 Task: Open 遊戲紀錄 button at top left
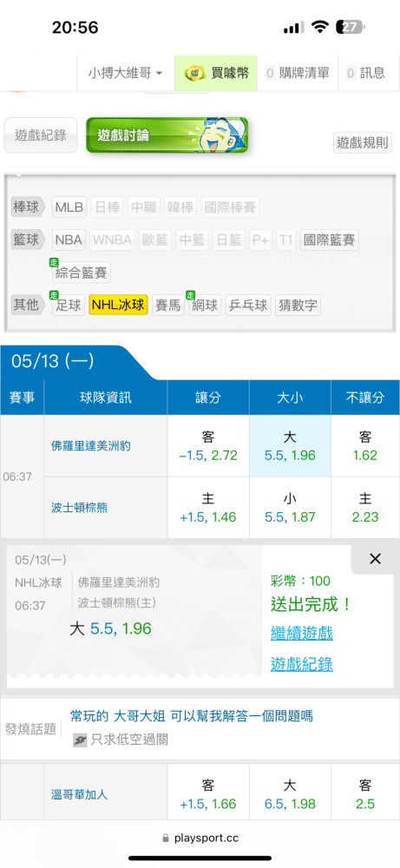click(41, 135)
